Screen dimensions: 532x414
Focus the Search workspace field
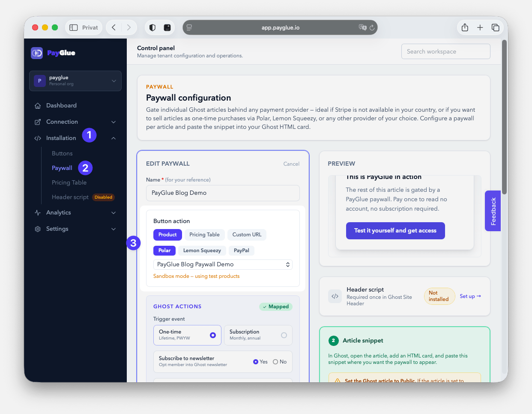coord(446,51)
